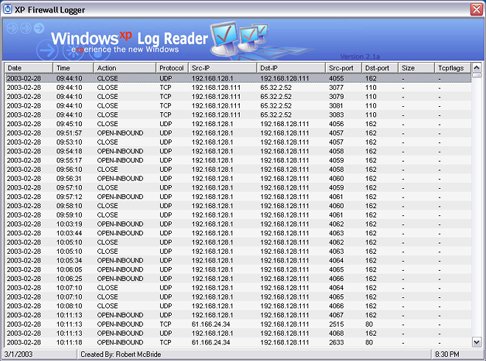Sort by Protocol column header
486x361 pixels.
172,68
